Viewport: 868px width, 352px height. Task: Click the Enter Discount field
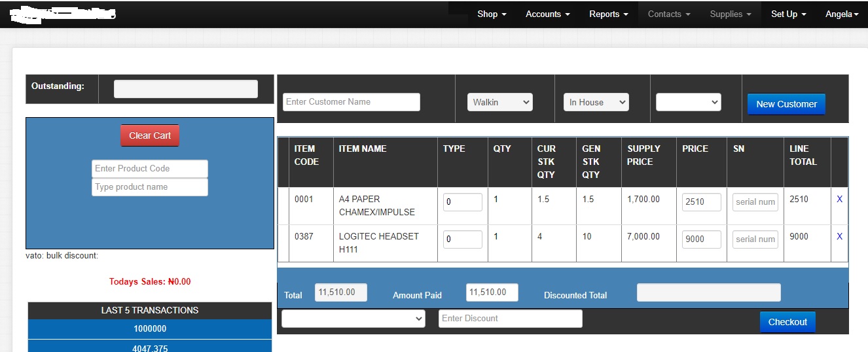[x=510, y=319]
